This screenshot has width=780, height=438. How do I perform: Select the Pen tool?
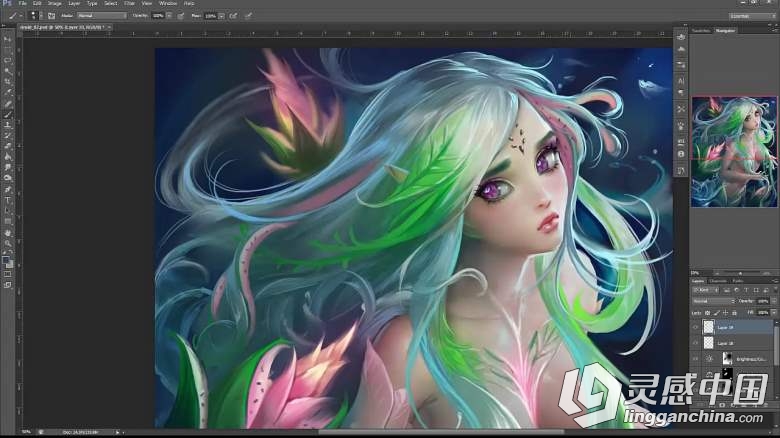[x=7, y=190]
